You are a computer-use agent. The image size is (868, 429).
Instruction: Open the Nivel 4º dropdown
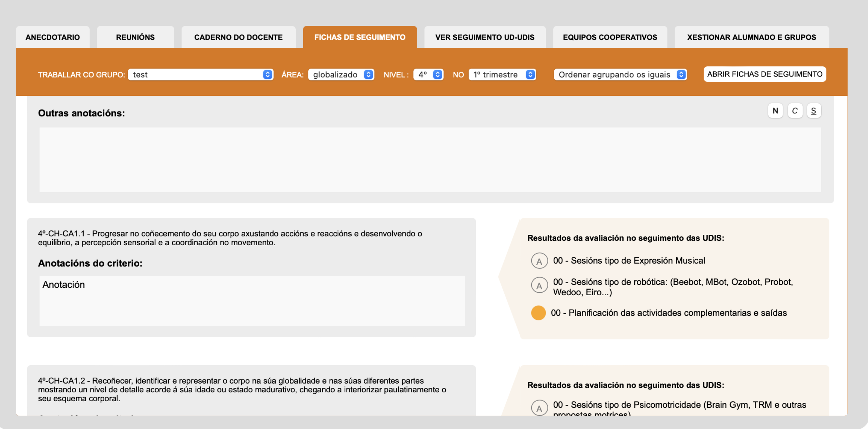pyautogui.click(x=428, y=75)
